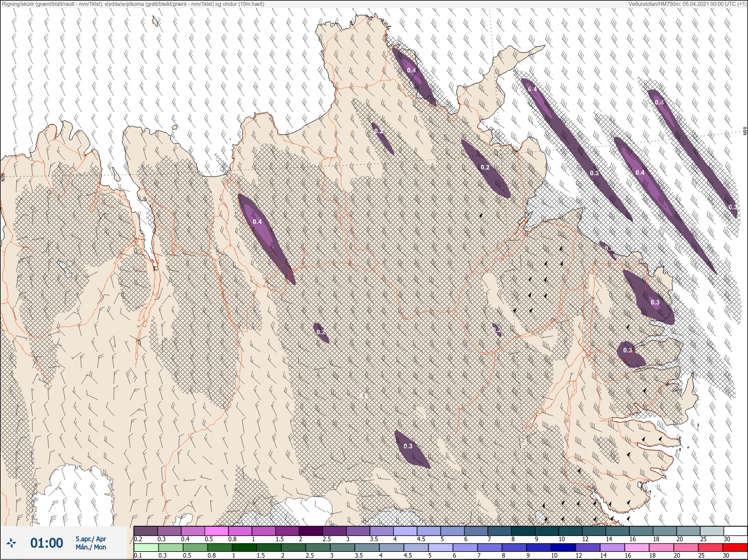Click the compass star logo beside 01:00
This screenshot has width=748, height=560.
11,544
